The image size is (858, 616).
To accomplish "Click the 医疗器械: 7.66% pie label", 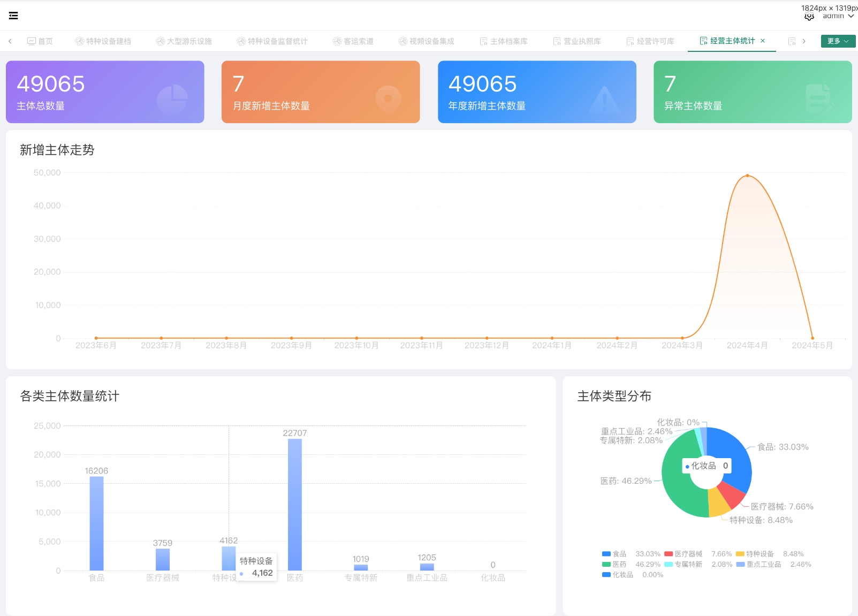I will click(x=782, y=506).
